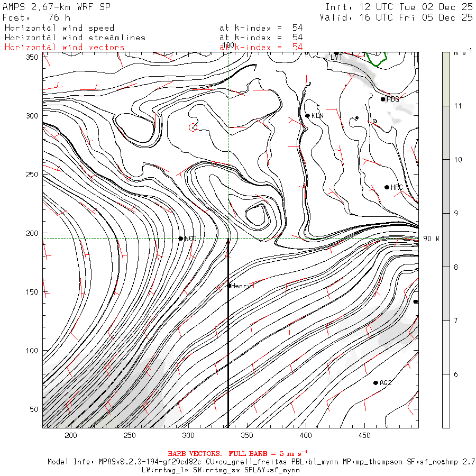Click the x-axis tick label '350'
Viewport: 476px width, 476px height.
coord(247,435)
